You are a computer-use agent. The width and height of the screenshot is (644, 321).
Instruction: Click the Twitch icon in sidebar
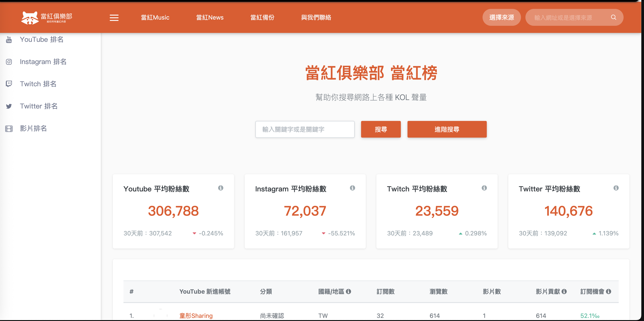9,84
